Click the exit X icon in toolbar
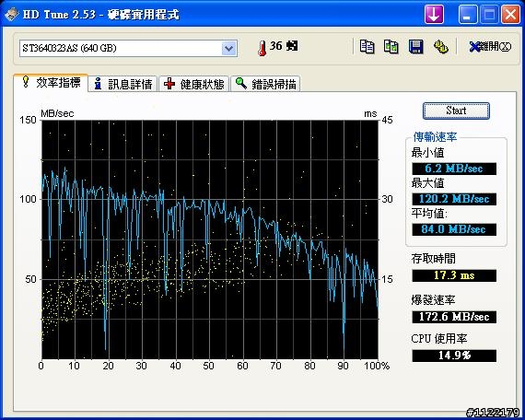 tap(474, 47)
